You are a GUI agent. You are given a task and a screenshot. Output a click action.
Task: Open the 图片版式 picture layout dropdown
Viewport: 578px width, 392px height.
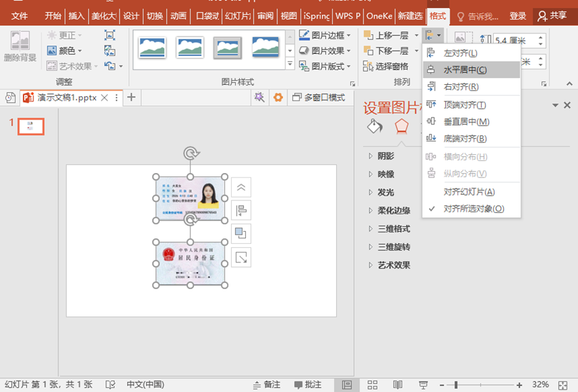325,66
